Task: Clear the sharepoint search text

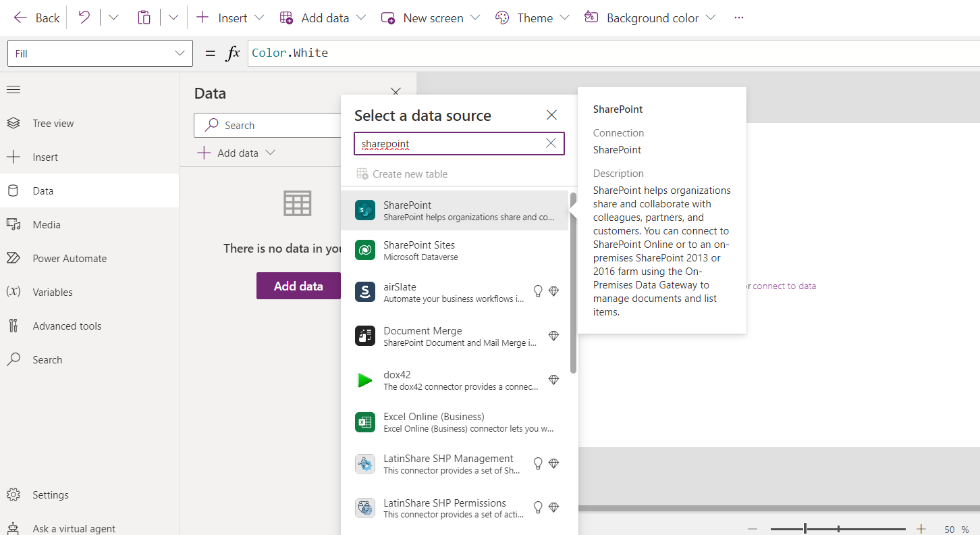Action: [551, 143]
